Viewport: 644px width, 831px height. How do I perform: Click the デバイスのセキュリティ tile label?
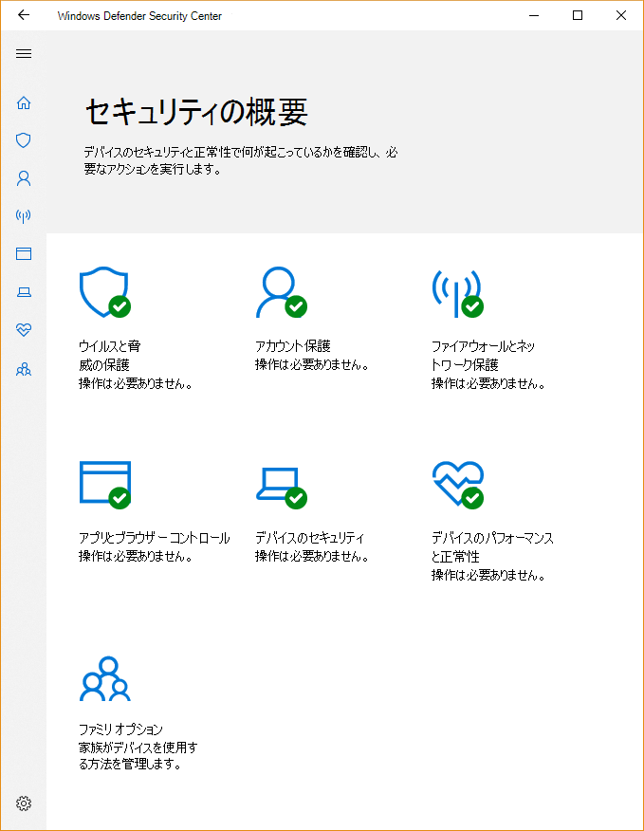(309, 538)
